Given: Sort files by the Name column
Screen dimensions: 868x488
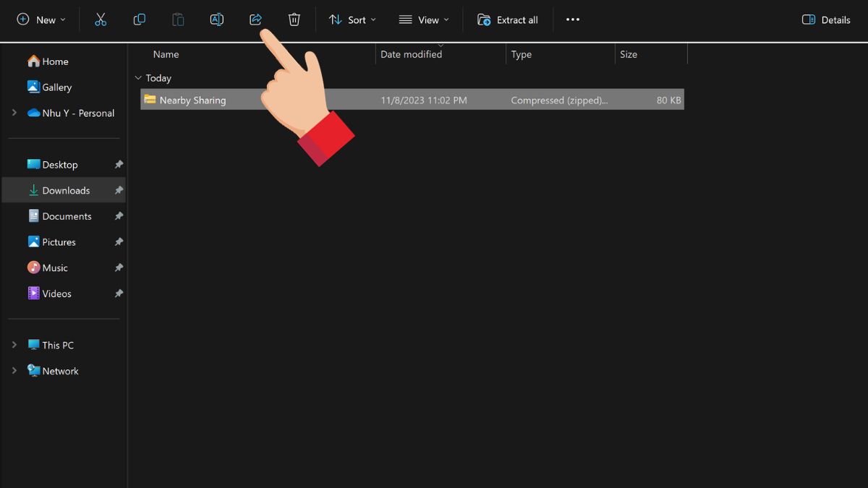Looking at the screenshot, I should pyautogui.click(x=166, y=53).
